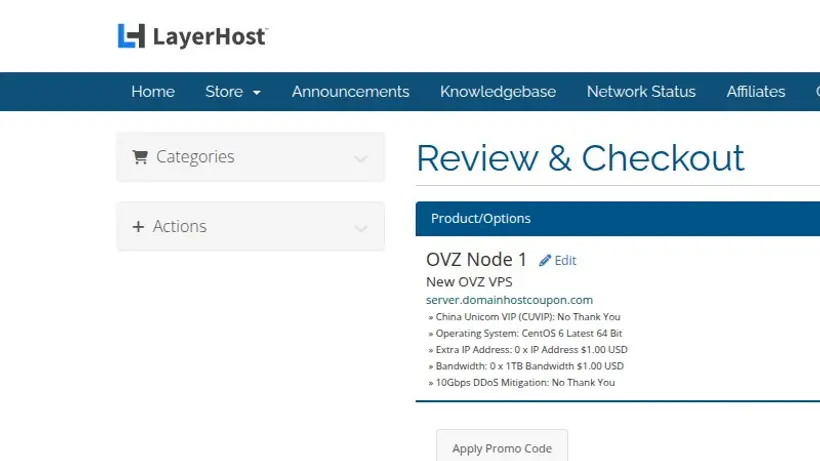Click the server.domainhostcoupon.com hostname
Image resolution: width=820 pixels, height=461 pixels.
coord(509,300)
